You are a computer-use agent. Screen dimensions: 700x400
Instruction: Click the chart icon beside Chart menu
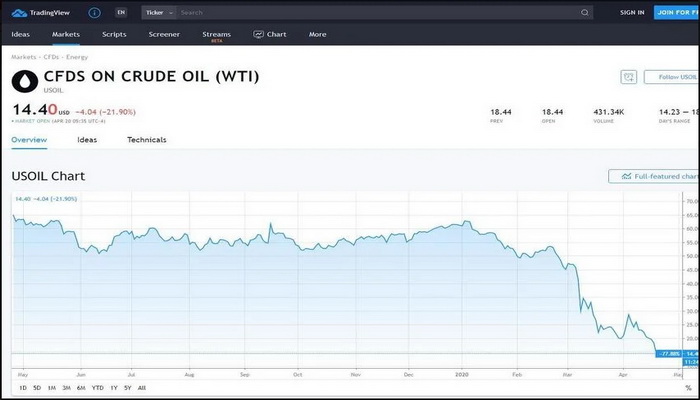258,34
